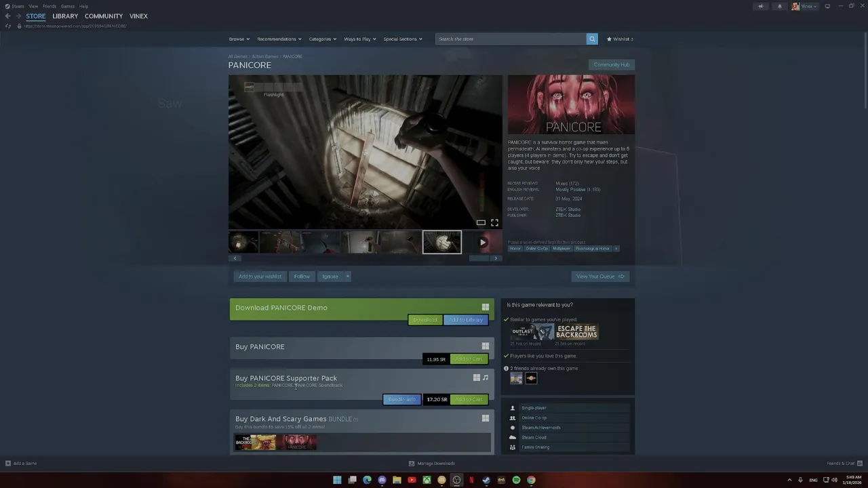
Task: Open Google Chrome from the taskbar
Action: (x=531, y=480)
